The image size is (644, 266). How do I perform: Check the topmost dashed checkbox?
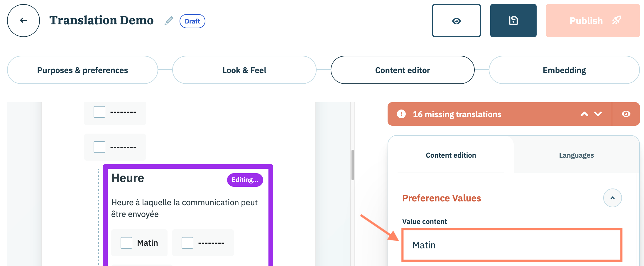pyautogui.click(x=99, y=112)
